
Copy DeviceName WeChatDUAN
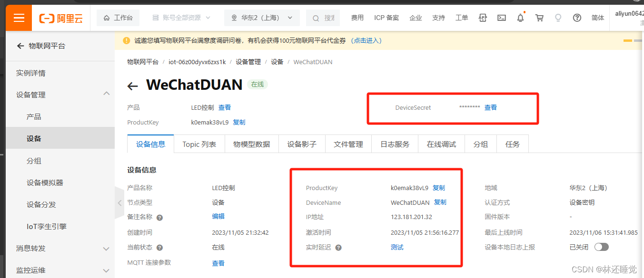pos(440,202)
